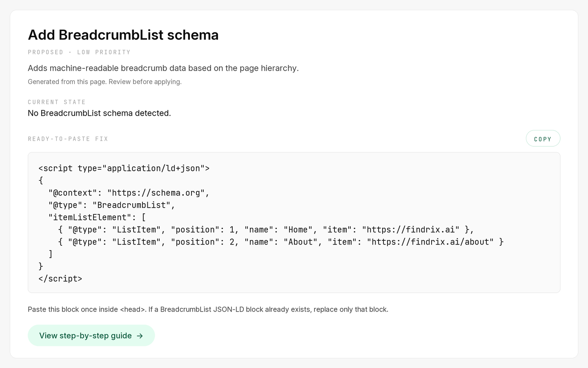Click the "itemListElement" code line
This screenshot has height=368, width=588.
pos(97,218)
